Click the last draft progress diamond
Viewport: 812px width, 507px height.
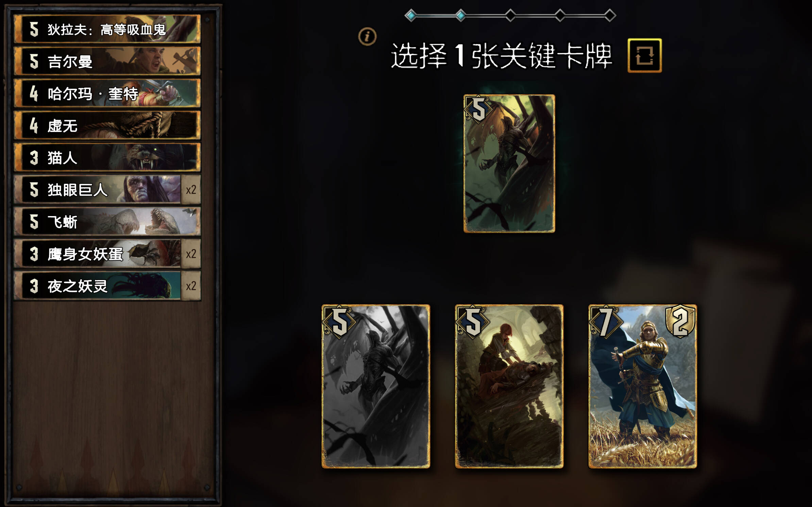point(610,15)
